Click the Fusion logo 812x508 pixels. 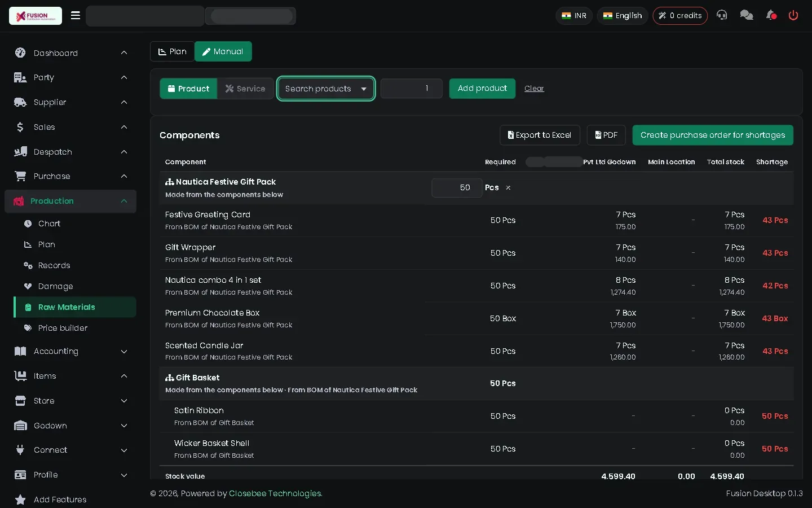point(36,16)
